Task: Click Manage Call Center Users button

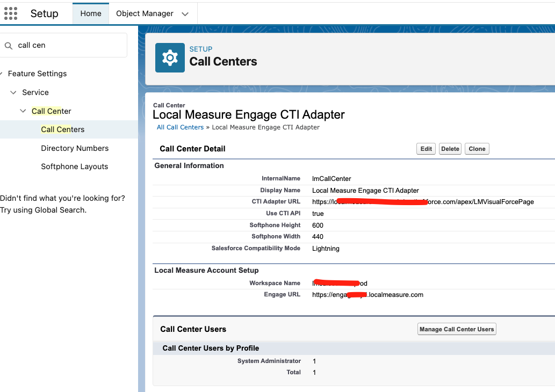Action: 457,329
